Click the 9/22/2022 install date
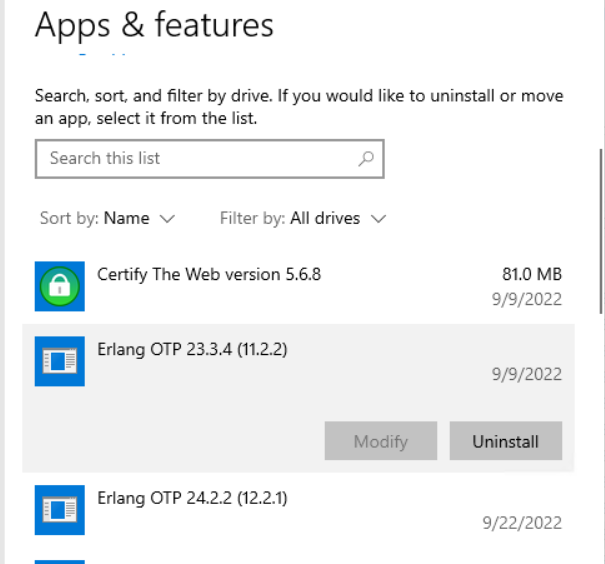605x564 pixels. tap(521, 522)
